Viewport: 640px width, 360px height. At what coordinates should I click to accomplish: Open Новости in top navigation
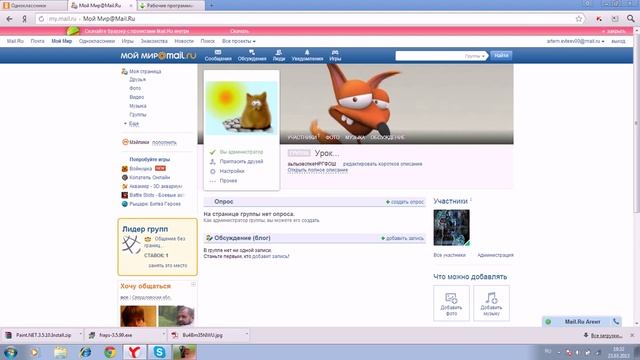coord(184,41)
